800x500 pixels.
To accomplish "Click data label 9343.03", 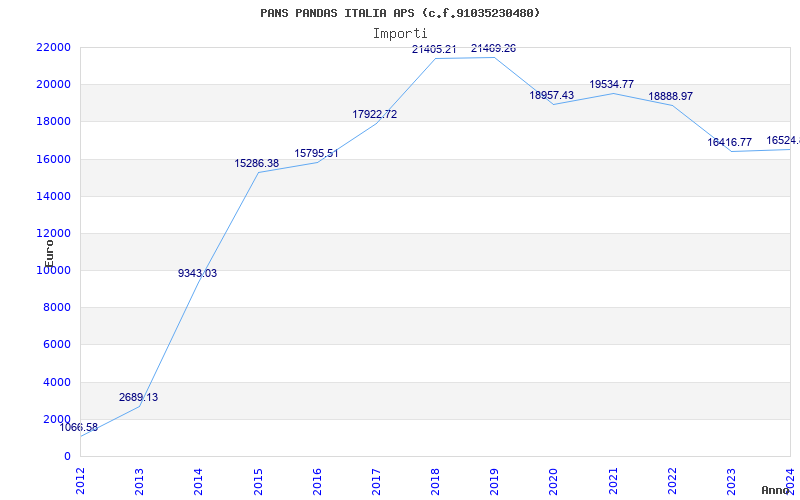I will (x=197, y=273).
